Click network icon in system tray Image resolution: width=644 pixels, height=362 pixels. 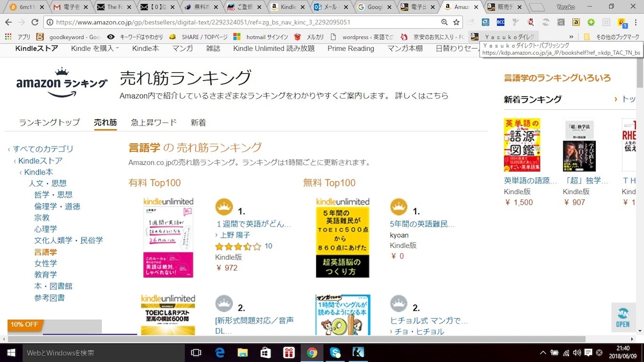566,353
